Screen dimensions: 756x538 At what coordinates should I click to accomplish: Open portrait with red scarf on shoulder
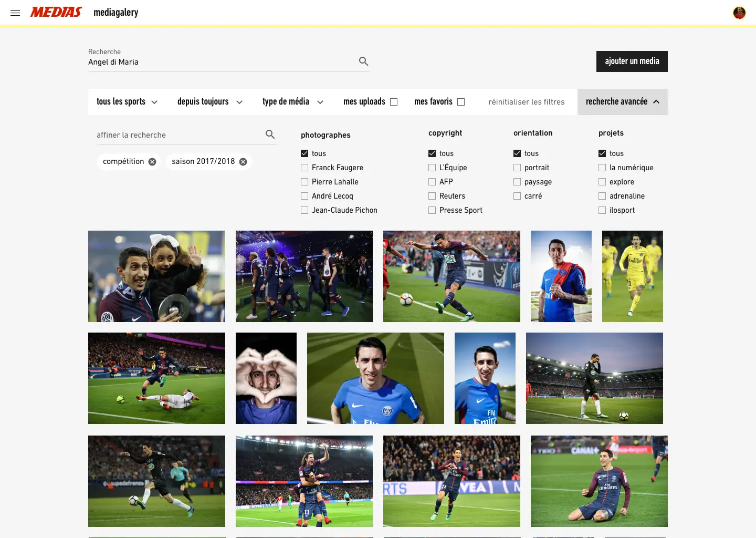[561, 276]
